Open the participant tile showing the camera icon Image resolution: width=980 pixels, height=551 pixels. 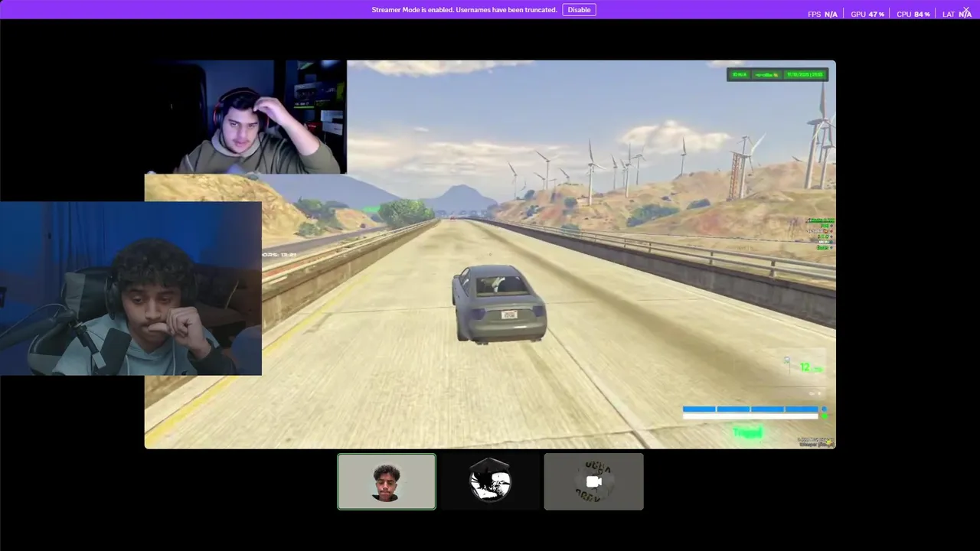pos(593,481)
